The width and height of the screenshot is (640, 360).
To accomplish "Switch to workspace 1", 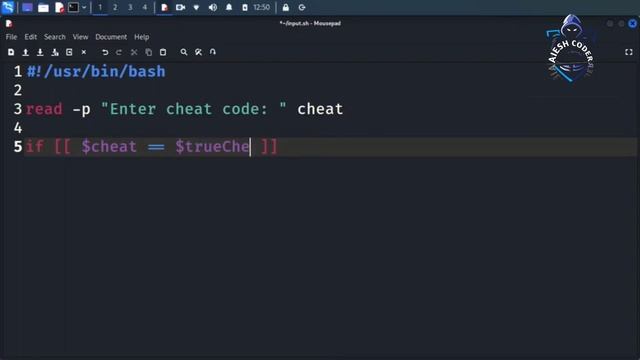I will tap(100, 7).
